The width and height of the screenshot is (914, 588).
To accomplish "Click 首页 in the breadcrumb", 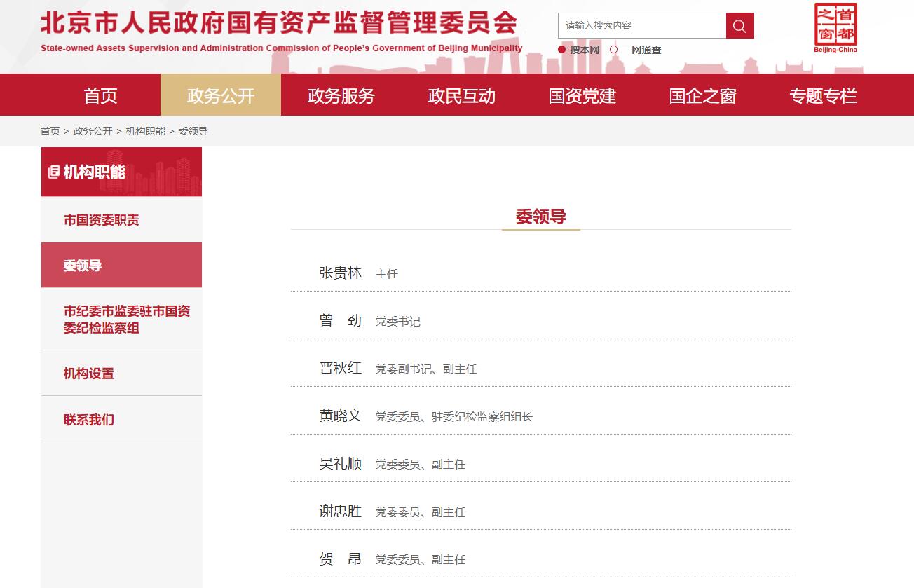I will 50,131.
